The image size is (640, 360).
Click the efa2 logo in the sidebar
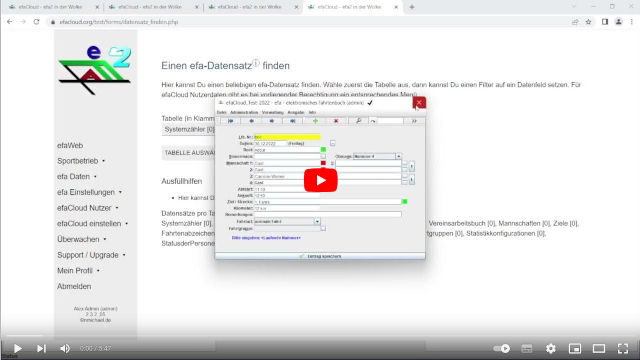[x=95, y=69]
